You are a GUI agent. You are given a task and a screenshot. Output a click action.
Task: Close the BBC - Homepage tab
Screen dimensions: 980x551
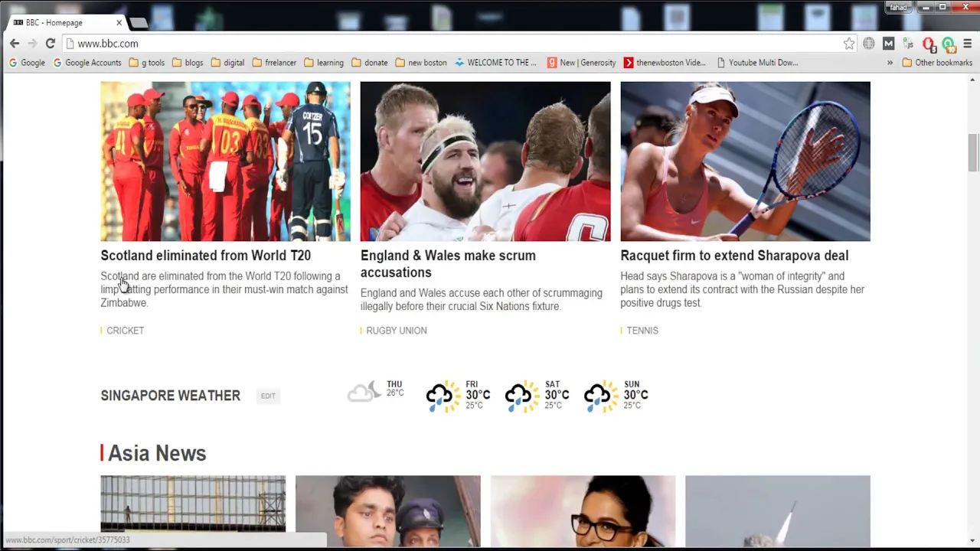[119, 23]
